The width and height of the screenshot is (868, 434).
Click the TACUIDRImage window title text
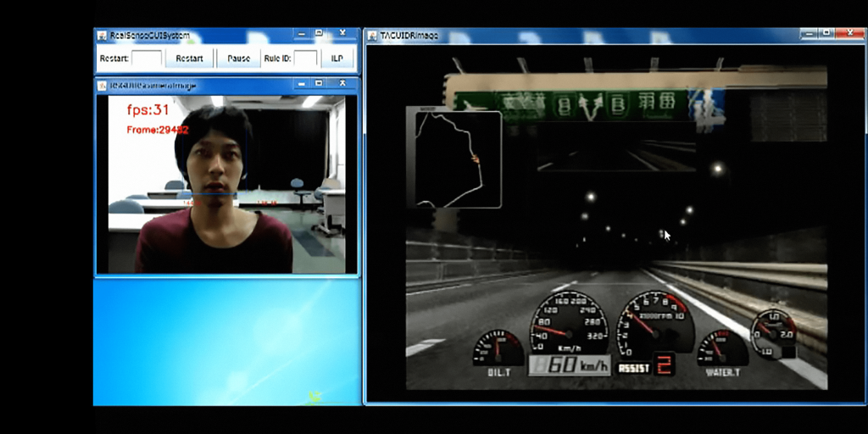(409, 36)
